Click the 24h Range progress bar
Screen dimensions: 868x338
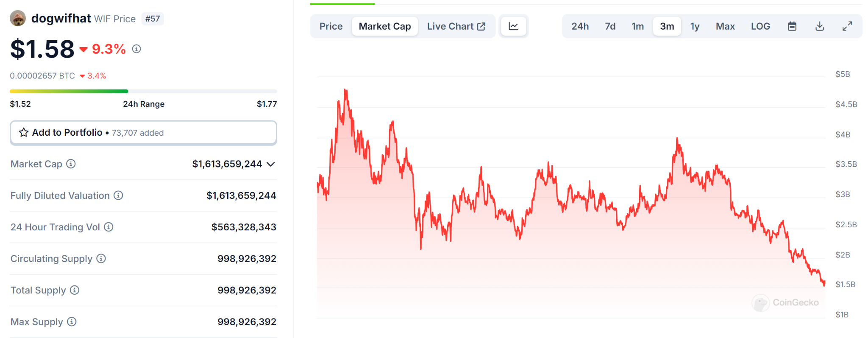(143, 91)
